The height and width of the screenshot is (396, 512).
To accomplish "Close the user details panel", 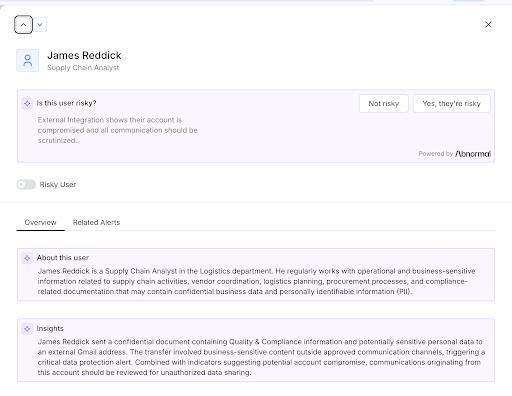I will (488, 25).
